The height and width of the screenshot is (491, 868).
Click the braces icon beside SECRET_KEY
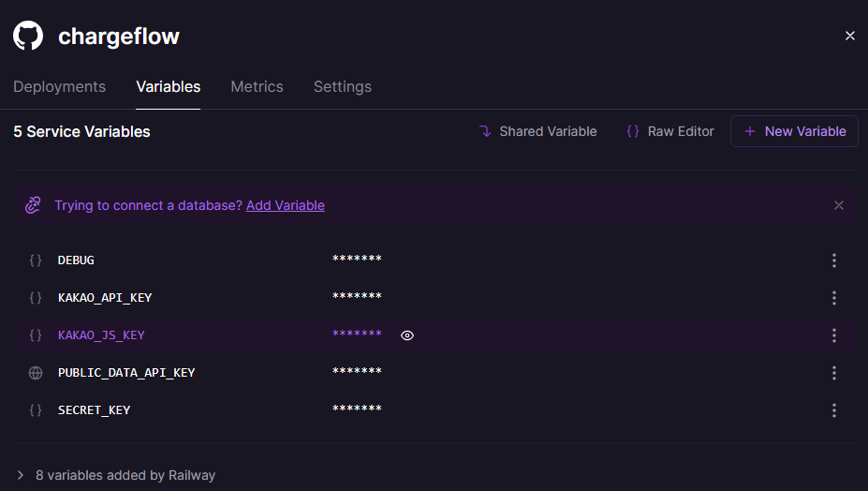36,410
